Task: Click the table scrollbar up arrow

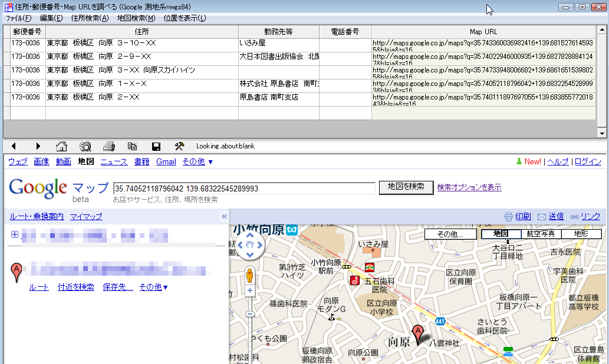Action: 602,29
